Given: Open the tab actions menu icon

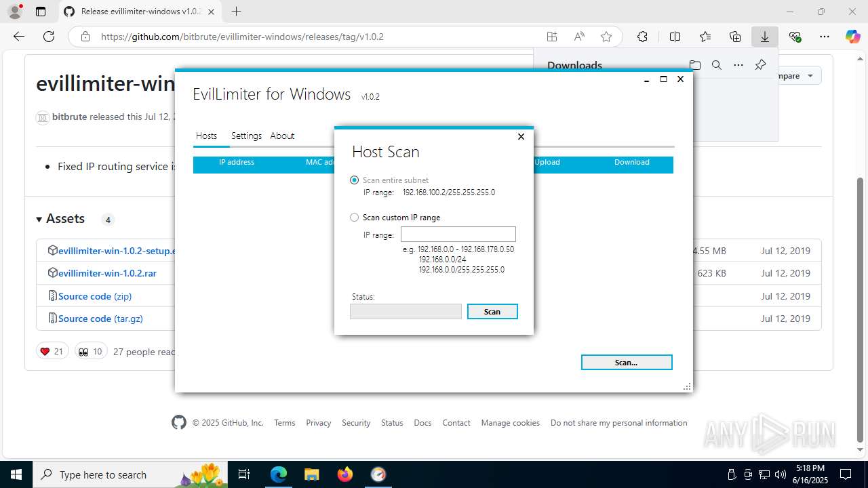Looking at the screenshot, I should click(41, 12).
